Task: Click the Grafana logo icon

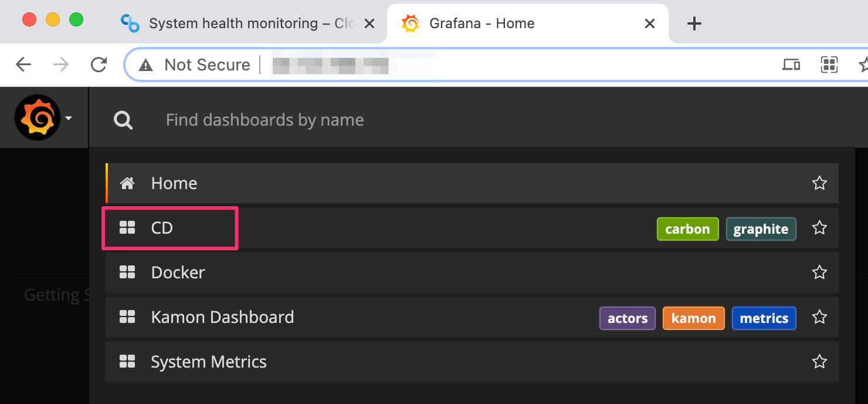Action: (38, 118)
